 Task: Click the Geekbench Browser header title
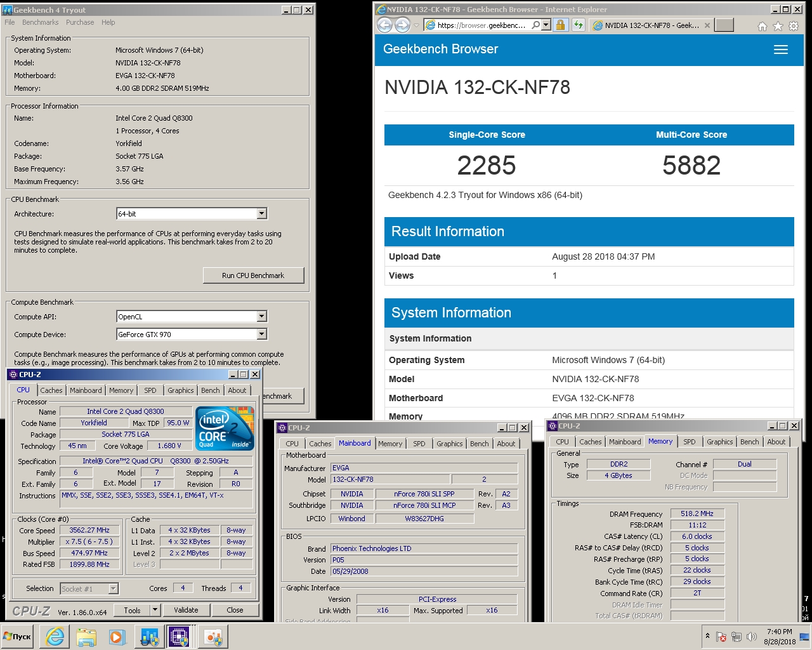pos(440,50)
